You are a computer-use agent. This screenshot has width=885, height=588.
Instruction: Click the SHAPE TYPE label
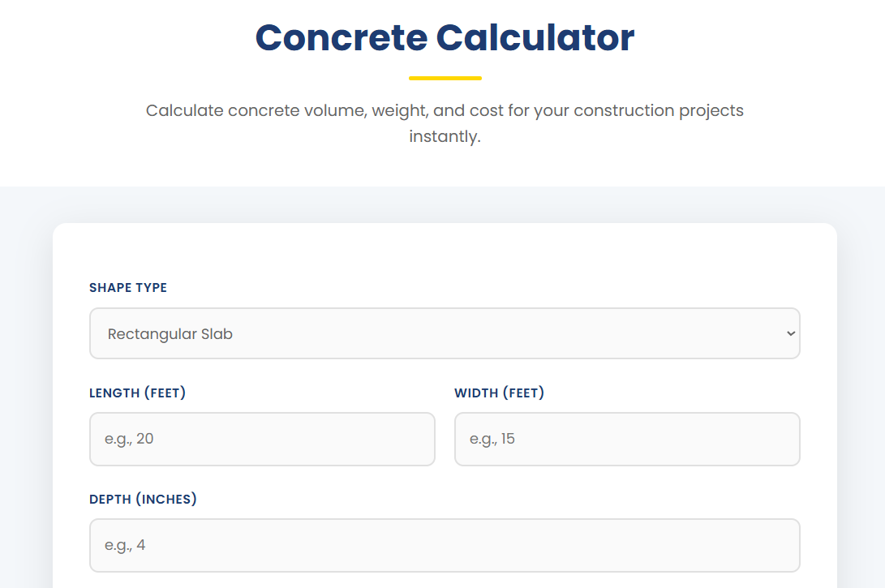(128, 287)
